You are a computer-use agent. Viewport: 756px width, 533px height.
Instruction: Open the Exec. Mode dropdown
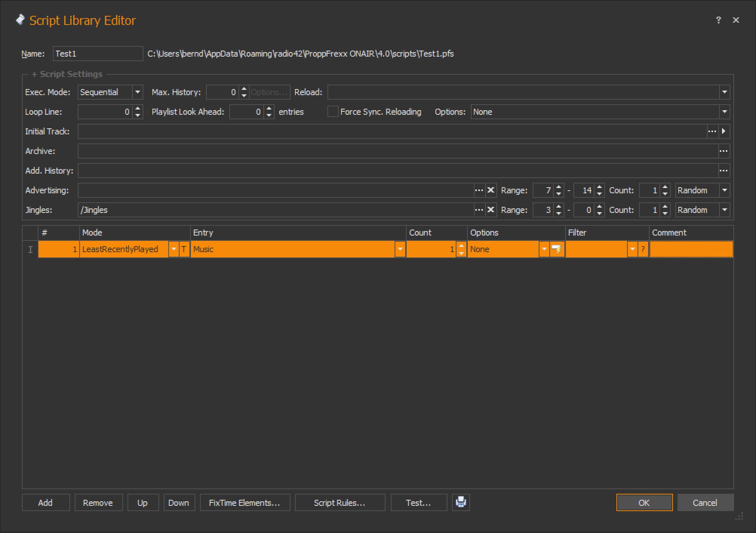click(138, 92)
